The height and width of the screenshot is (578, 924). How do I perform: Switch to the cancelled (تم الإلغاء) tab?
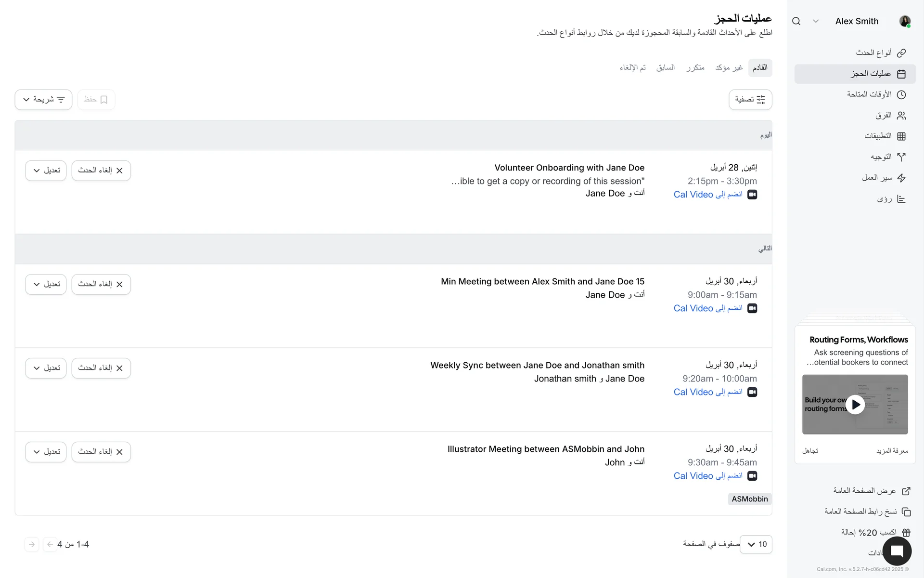(x=632, y=67)
